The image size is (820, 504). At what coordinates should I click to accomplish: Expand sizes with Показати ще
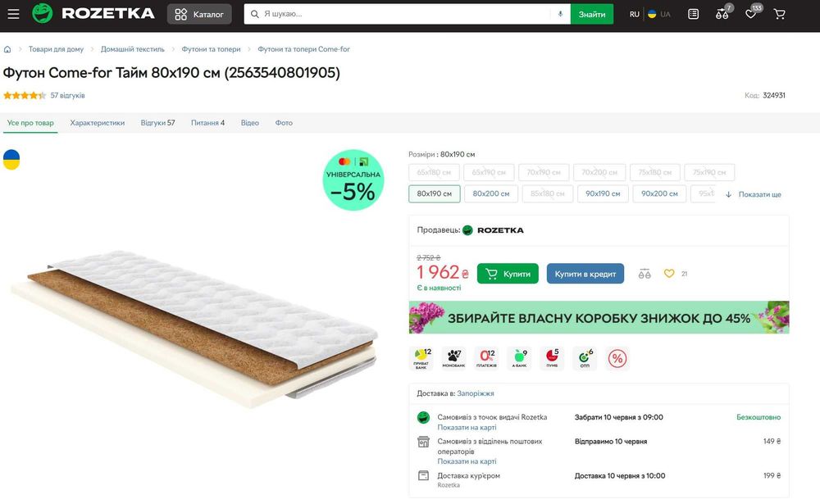(753, 194)
